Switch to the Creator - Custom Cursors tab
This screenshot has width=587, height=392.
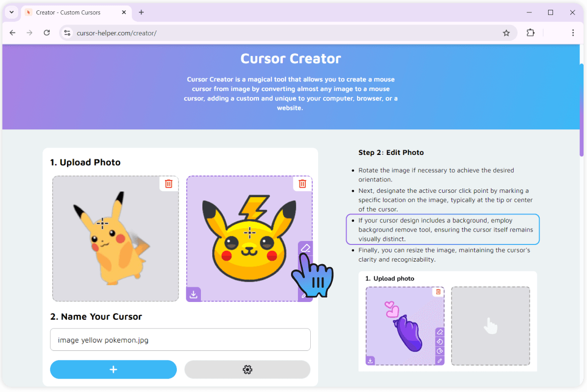[76, 12]
